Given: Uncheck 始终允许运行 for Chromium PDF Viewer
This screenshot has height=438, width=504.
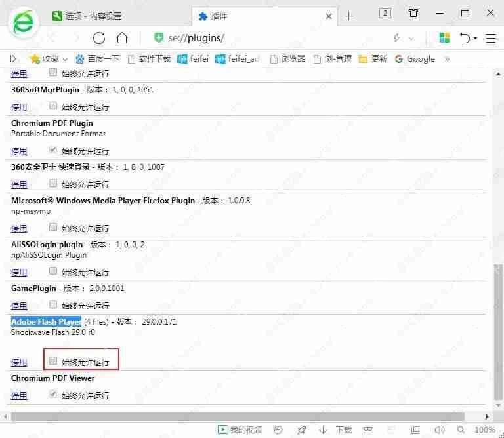Looking at the screenshot, I should (x=53, y=394).
